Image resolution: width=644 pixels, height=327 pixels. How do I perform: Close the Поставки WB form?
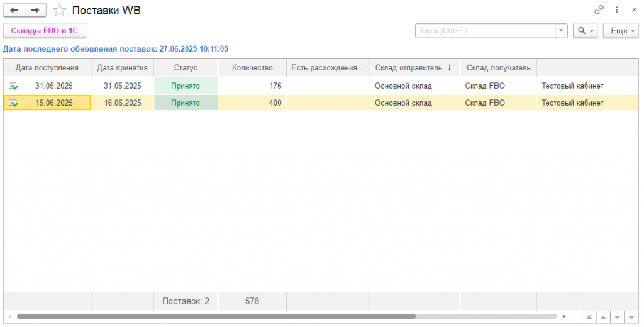point(634,10)
